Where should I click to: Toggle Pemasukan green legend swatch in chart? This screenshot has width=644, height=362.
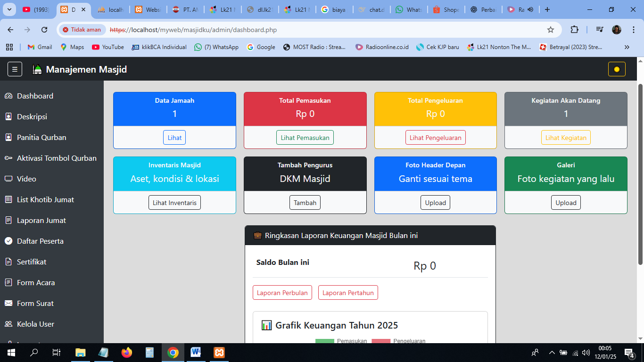tap(324, 341)
